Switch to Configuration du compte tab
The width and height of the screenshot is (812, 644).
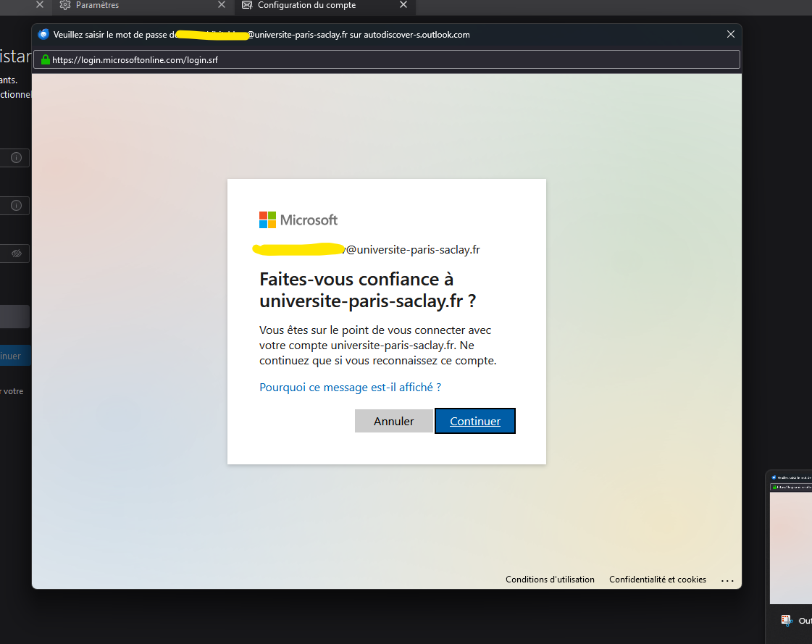325,5
